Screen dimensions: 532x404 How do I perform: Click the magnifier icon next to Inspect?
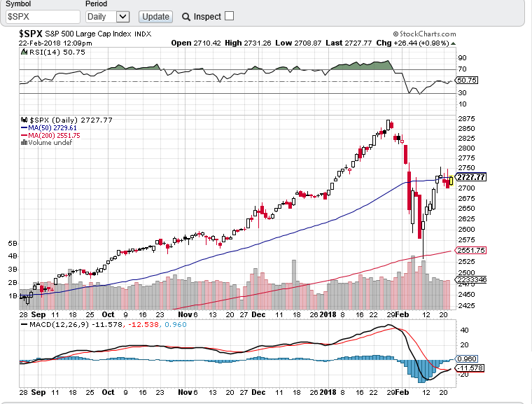(186, 17)
